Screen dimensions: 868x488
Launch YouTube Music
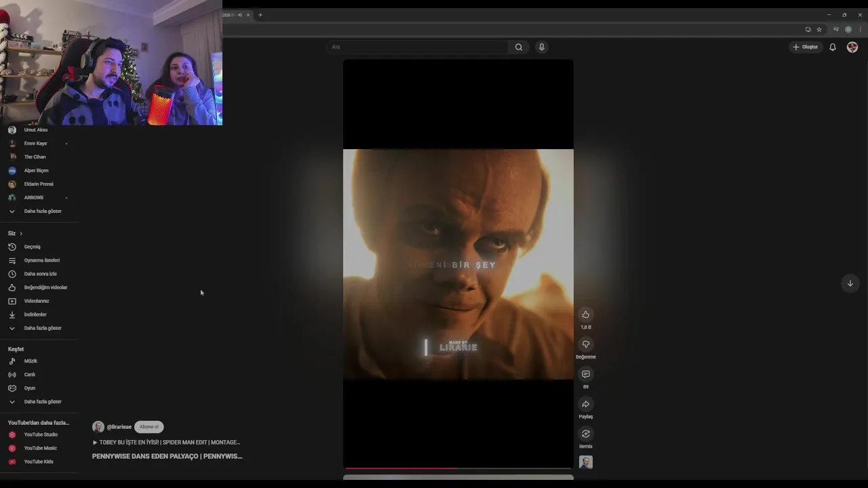39,448
